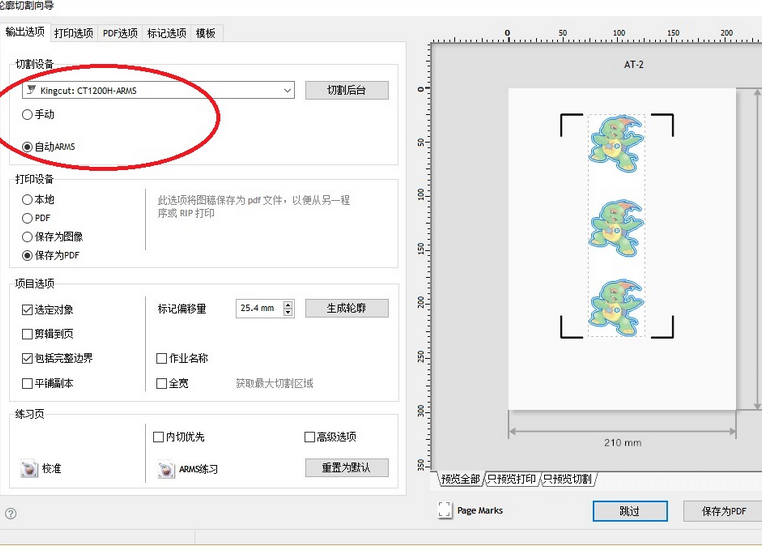Click the top dinosaur sticker in preview
762x558 pixels.
(615, 142)
